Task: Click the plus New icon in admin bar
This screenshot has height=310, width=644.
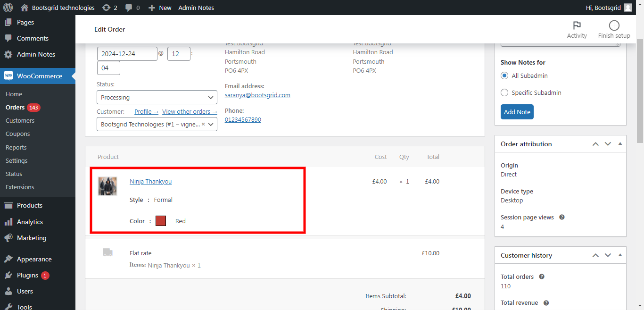Action: point(151,8)
